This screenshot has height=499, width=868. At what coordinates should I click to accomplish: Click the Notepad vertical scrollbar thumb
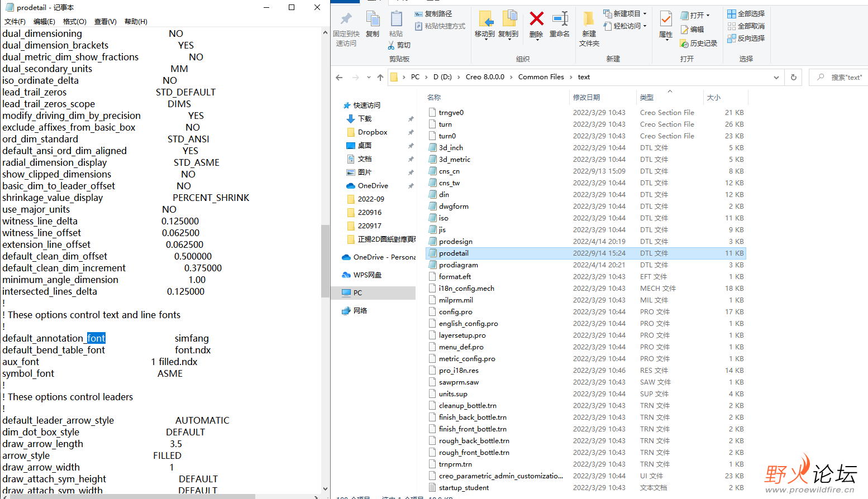coord(325,261)
